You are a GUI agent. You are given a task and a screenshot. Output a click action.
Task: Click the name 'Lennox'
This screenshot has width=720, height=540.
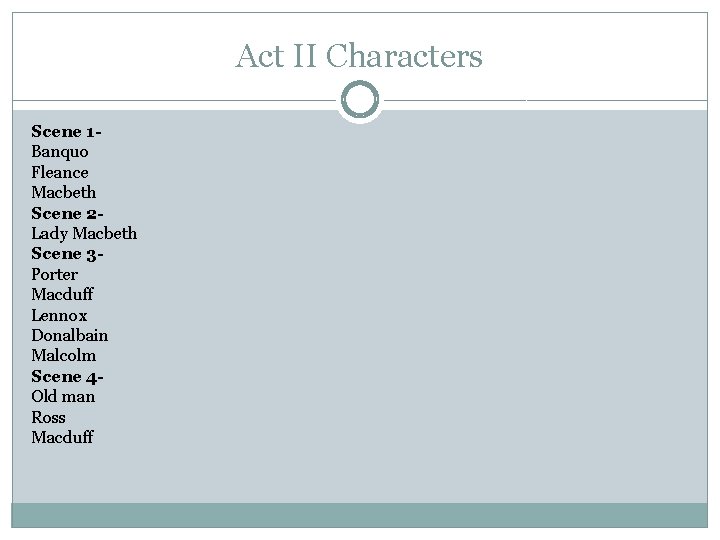click(x=59, y=315)
